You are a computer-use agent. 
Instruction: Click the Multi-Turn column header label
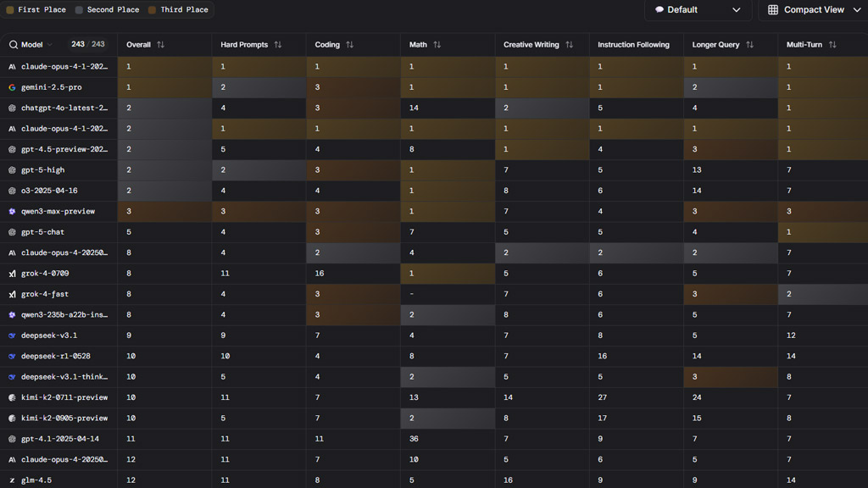pos(804,45)
